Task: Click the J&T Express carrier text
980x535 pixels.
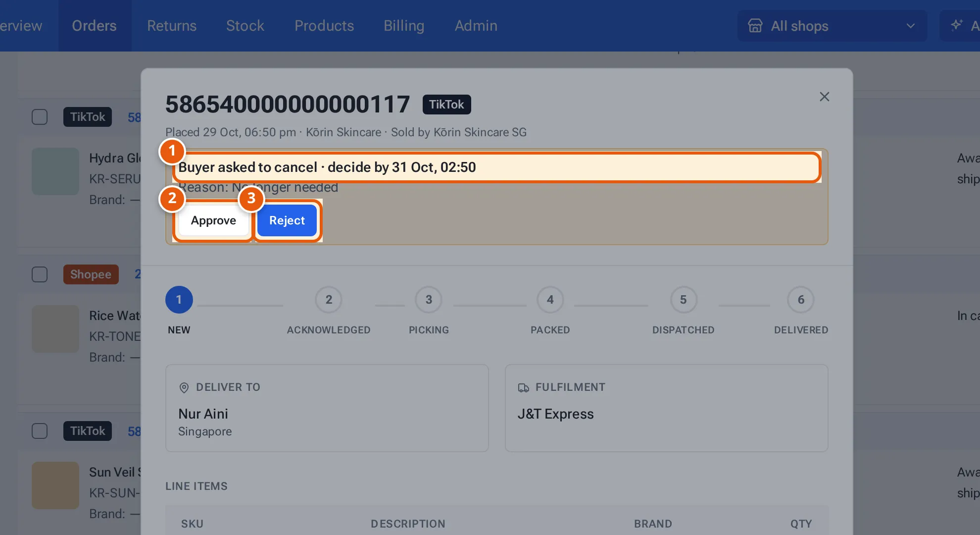Action: coord(555,414)
